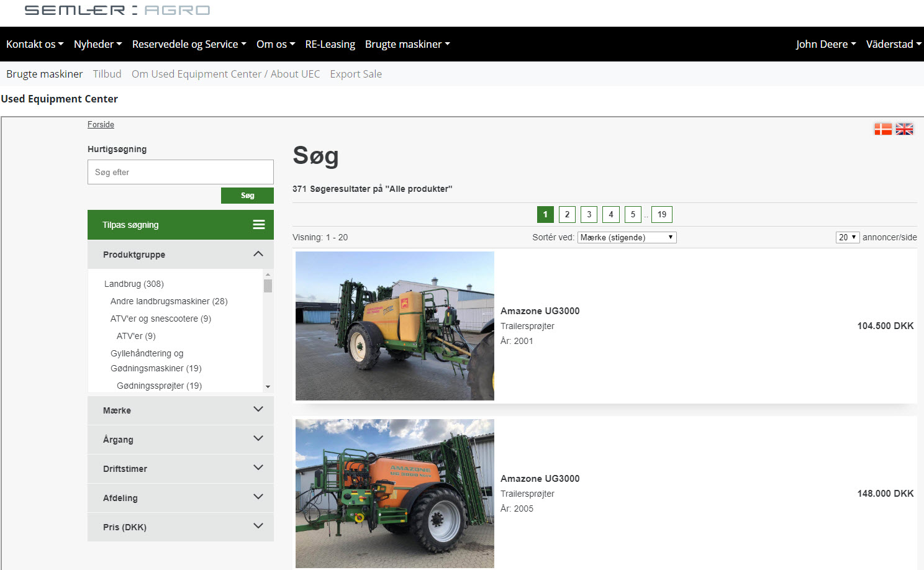This screenshot has height=570, width=924.
Task: Click År: 2005 text
Action: (517, 509)
